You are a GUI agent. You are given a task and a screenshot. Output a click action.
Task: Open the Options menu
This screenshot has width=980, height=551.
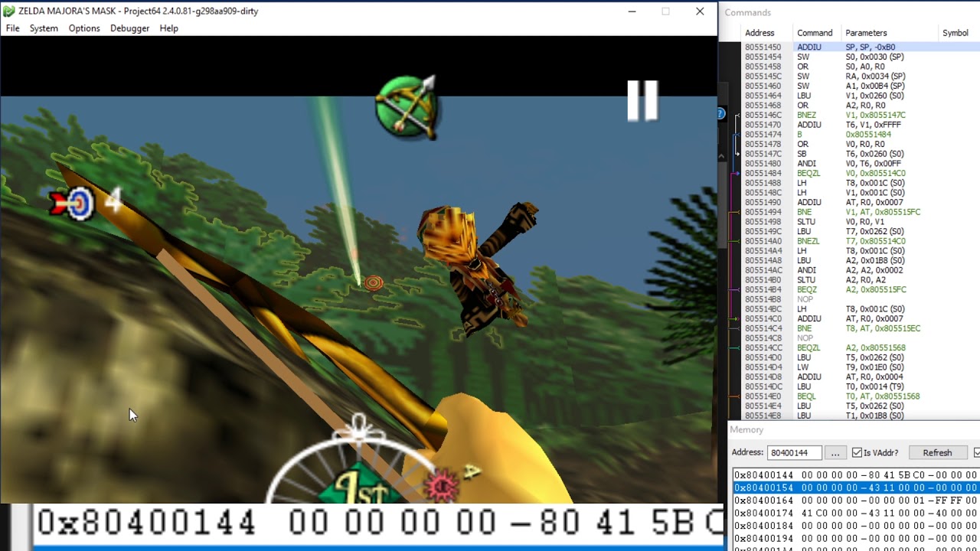click(x=84, y=28)
